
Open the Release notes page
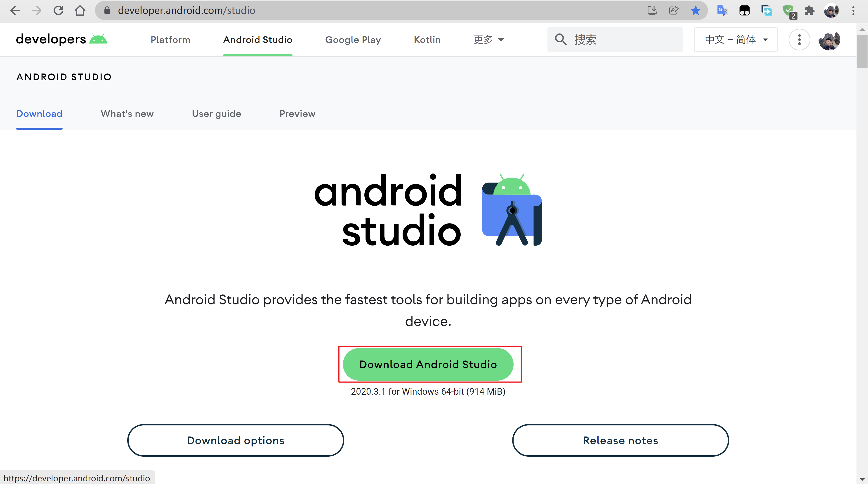(x=620, y=440)
